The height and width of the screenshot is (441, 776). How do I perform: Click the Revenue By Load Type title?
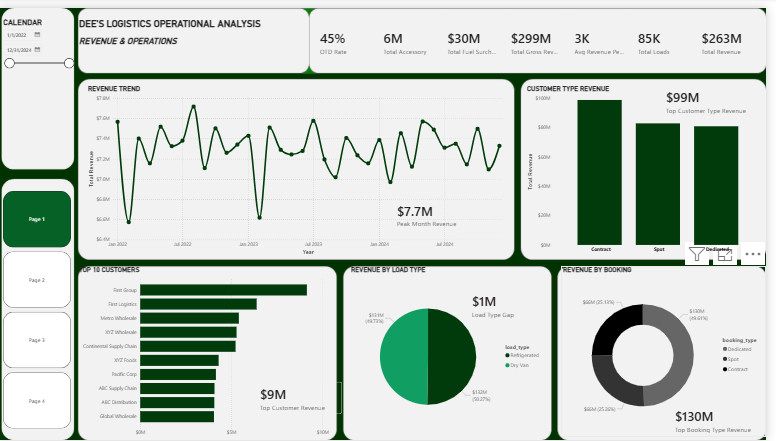pyautogui.click(x=388, y=270)
